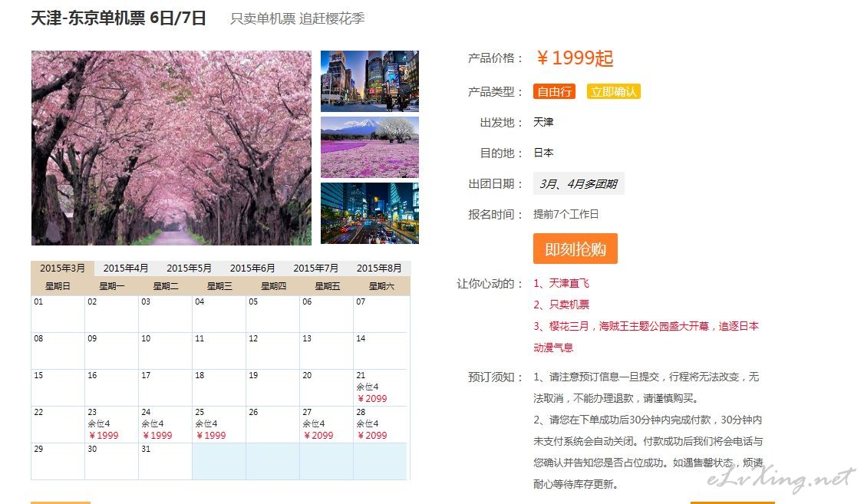Click the ¥1999起 product price
864x504 pixels.
pos(575,58)
